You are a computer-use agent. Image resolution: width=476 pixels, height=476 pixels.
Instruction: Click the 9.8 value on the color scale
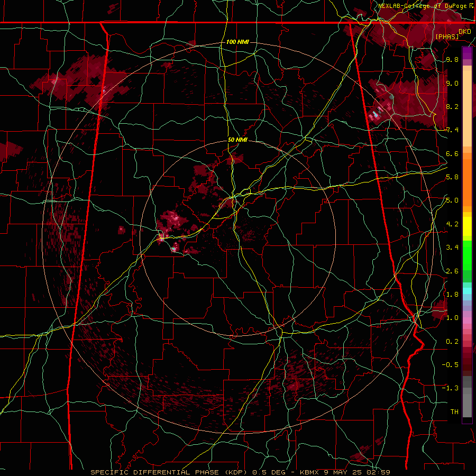click(x=452, y=59)
